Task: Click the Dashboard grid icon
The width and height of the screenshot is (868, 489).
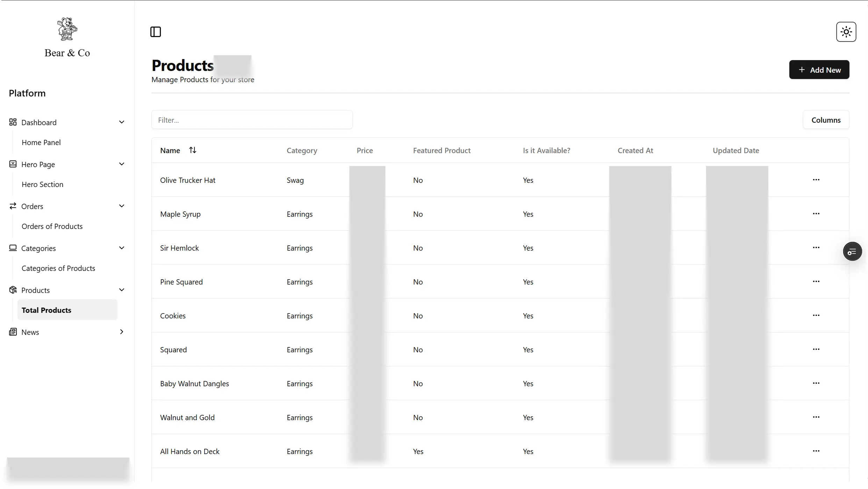Action: point(13,122)
